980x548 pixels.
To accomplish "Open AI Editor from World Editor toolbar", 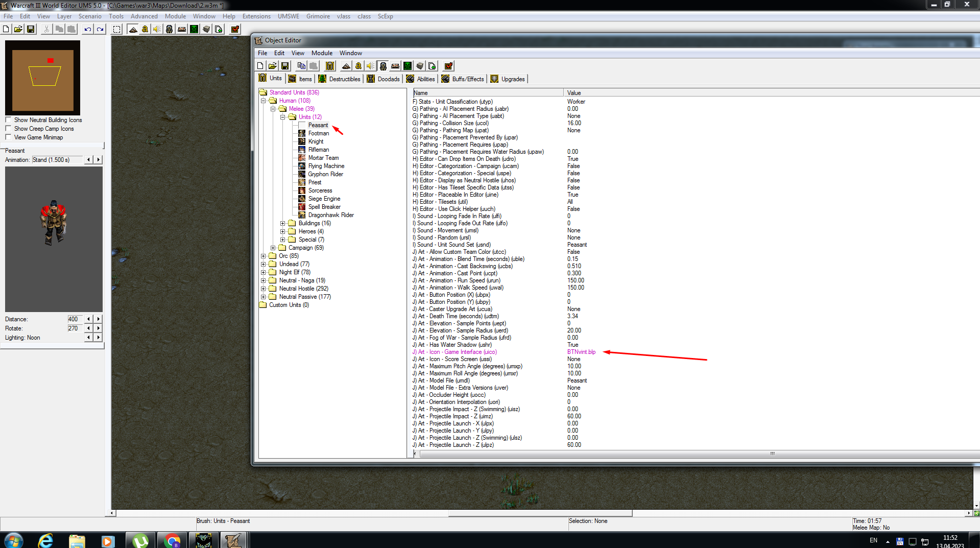I will point(194,29).
